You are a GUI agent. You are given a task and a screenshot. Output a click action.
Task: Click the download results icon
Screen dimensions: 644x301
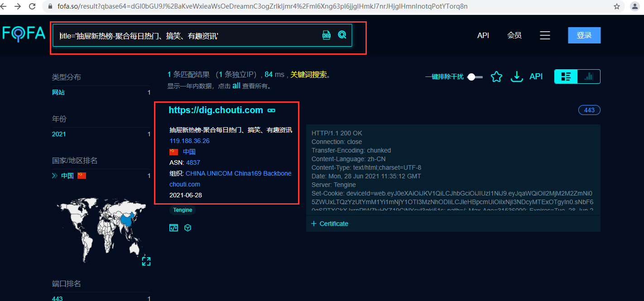pos(517,77)
